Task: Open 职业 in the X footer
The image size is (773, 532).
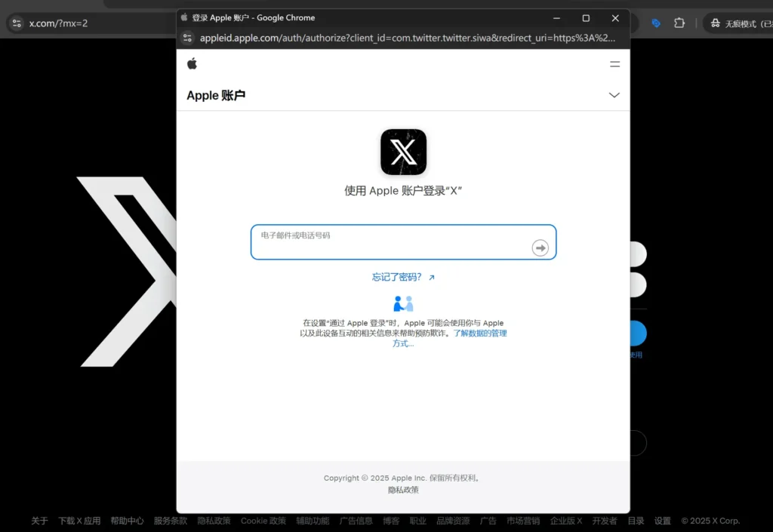Action: [418, 521]
